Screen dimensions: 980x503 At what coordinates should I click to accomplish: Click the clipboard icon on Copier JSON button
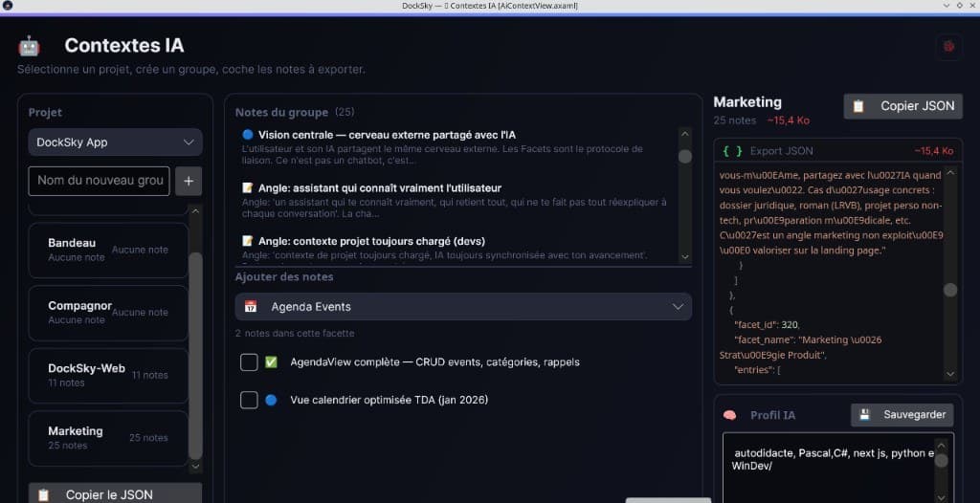858,106
